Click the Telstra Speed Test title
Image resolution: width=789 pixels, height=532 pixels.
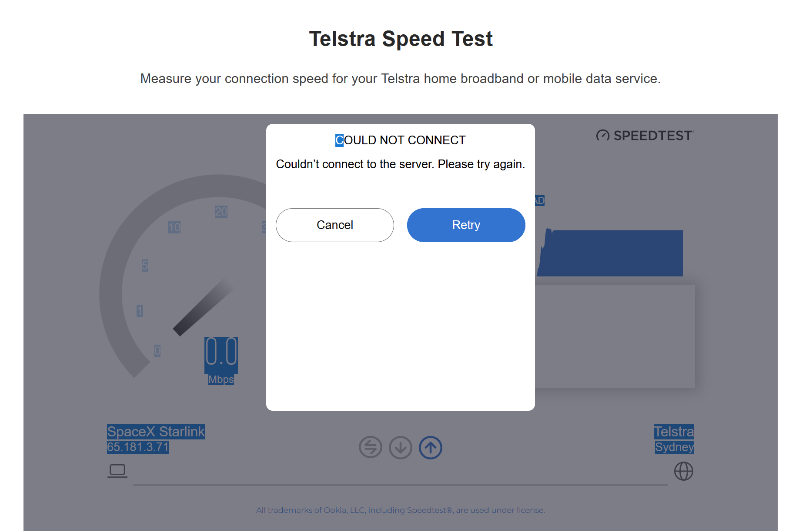click(x=401, y=39)
